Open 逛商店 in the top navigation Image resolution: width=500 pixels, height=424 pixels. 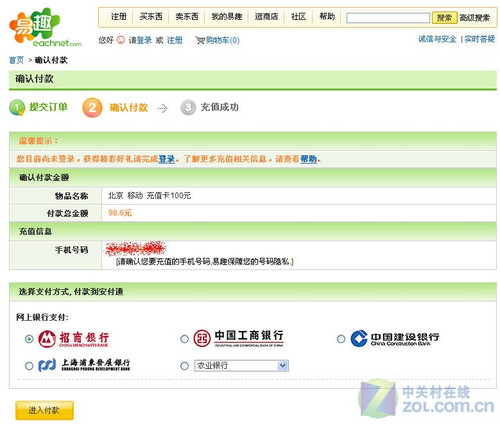tap(266, 17)
